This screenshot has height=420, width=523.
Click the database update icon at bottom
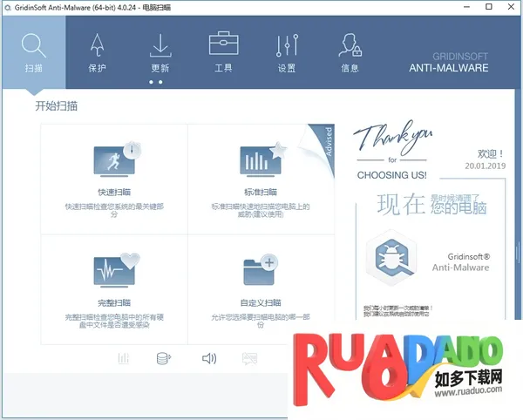click(x=163, y=358)
